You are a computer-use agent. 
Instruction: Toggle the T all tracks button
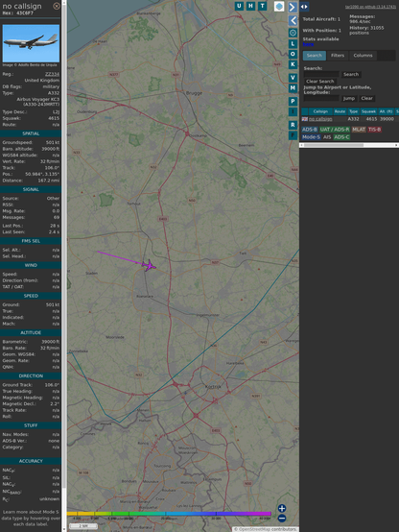(263, 6)
